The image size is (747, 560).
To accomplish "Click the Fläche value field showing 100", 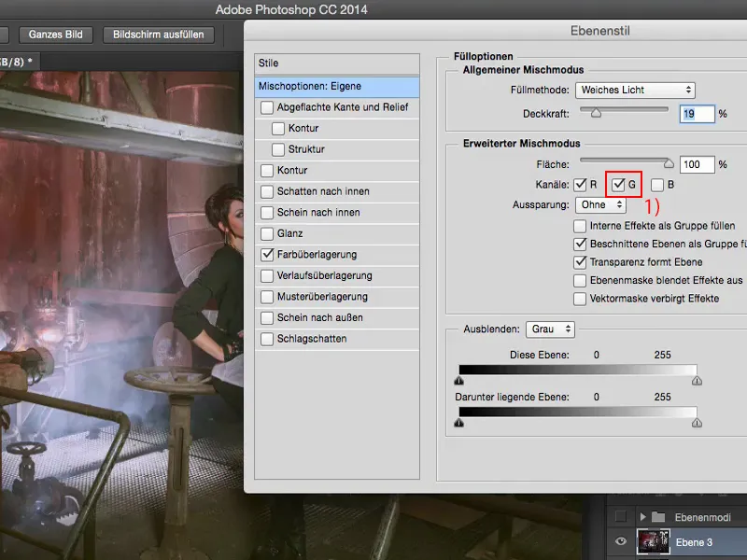I will 697,164.
